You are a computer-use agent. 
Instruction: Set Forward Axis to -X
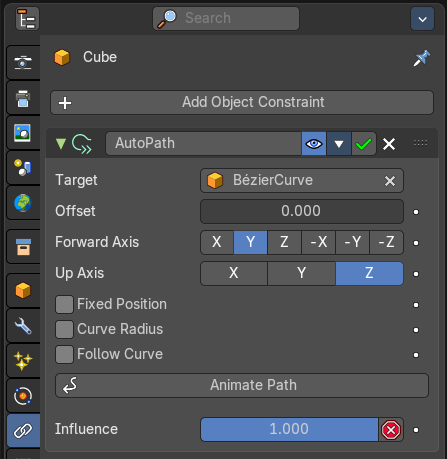(319, 242)
